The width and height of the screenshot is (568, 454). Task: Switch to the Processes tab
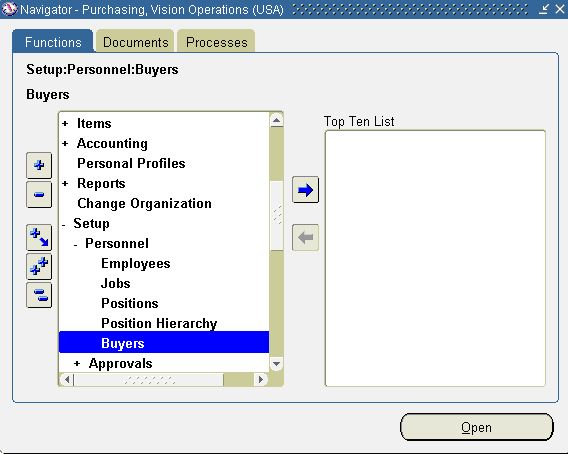coord(217,42)
